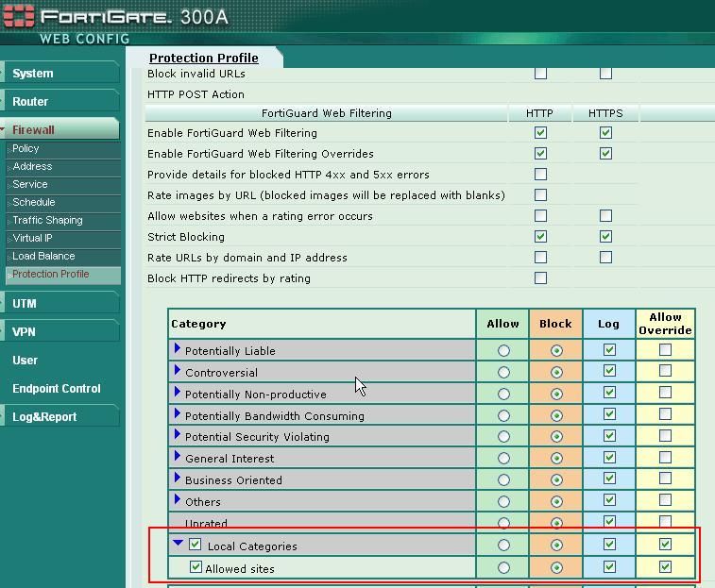Image resolution: width=715 pixels, height=588 pixels.
Task: Expand the Business Oriented category arrow
Action: coord(177,479)
